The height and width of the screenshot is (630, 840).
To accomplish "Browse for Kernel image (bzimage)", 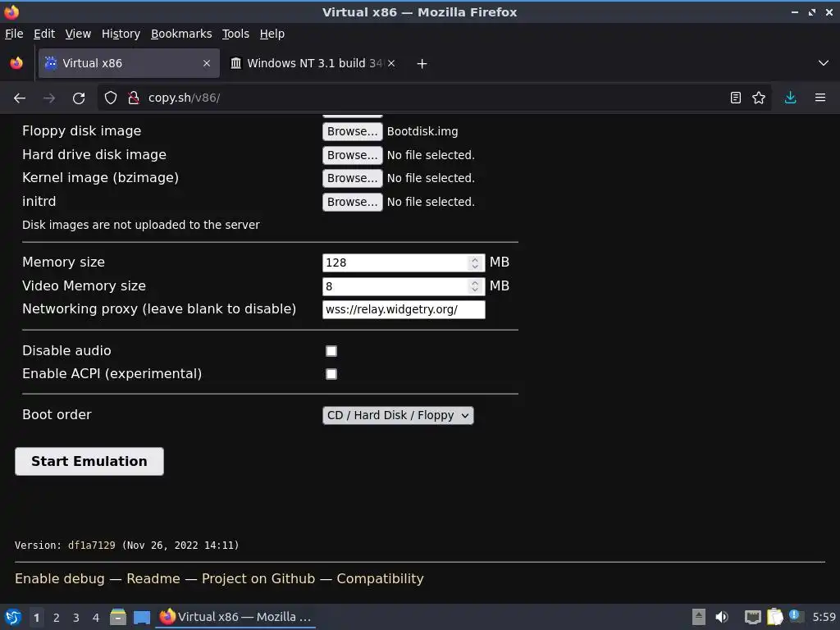I will 353,178.
